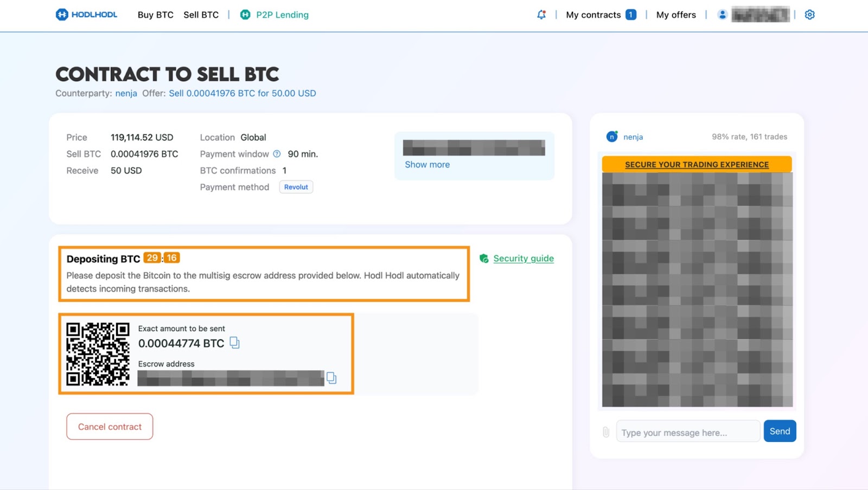The image size is (868, 490).
Task: Click the Cancel contract button
Action: [110, 427]
